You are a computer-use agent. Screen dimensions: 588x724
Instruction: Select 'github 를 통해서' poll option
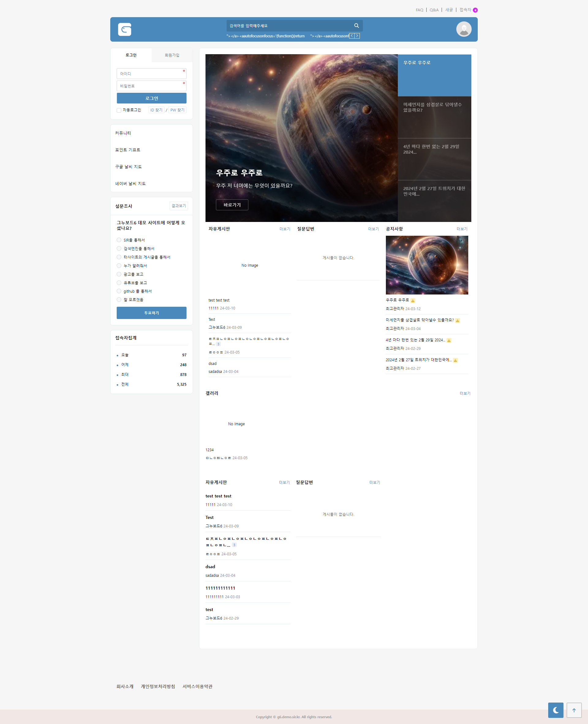[119, 291]
